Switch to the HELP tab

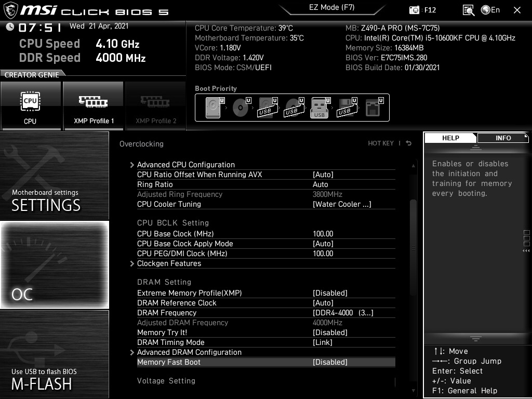[450, 138]
